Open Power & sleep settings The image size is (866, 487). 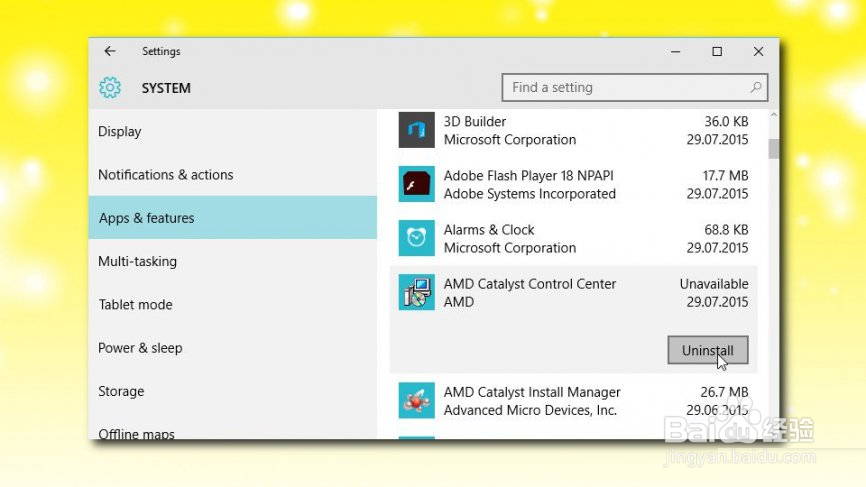coord(233,348)
